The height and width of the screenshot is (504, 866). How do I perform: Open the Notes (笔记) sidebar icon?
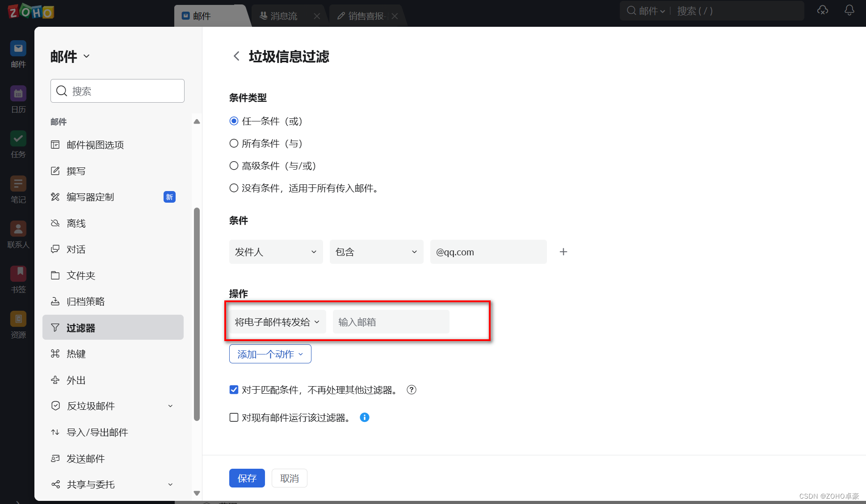point(18,184)
